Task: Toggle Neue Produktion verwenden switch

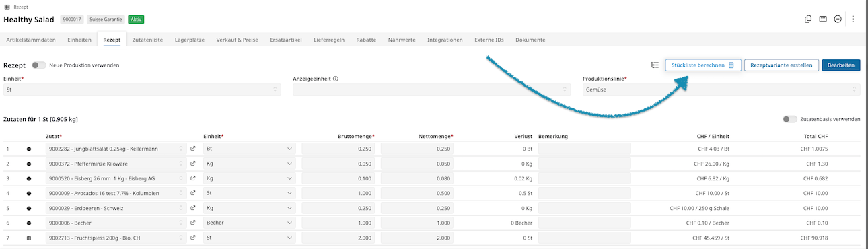Action: (x=39, y=65)
